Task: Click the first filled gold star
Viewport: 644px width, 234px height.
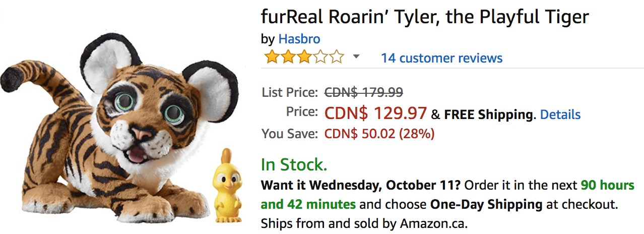Action: (x=272, y=57)
